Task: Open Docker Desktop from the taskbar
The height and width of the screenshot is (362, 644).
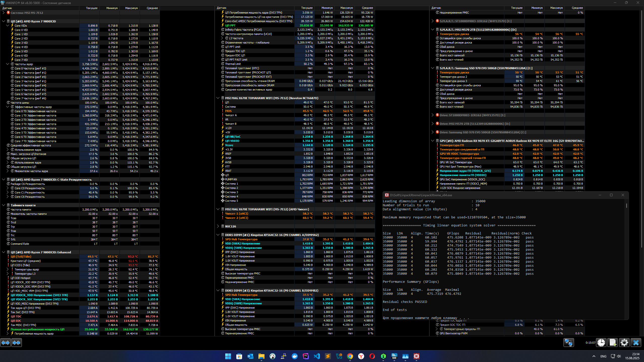Action: point(294,356)
